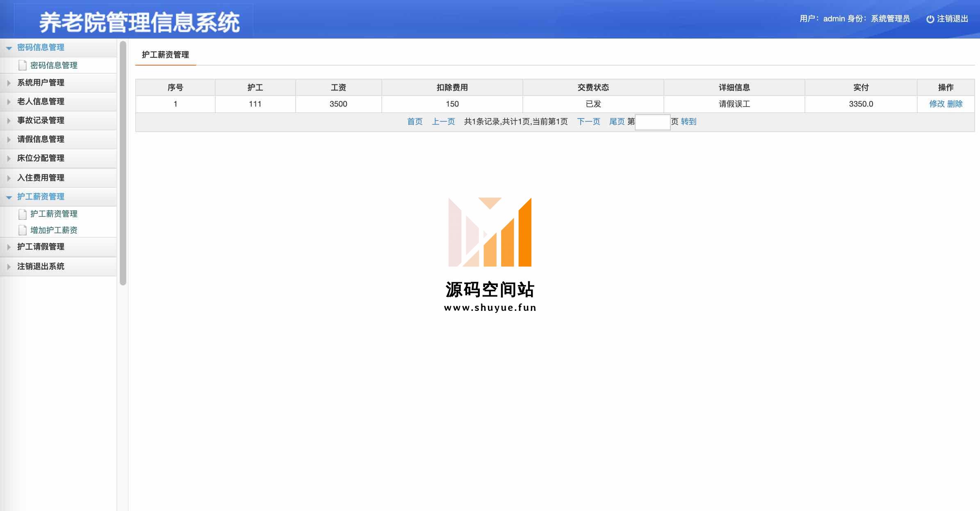The image size is (980, 511).
Task: Open the 系统用户管理 menu
Action: 41,83
